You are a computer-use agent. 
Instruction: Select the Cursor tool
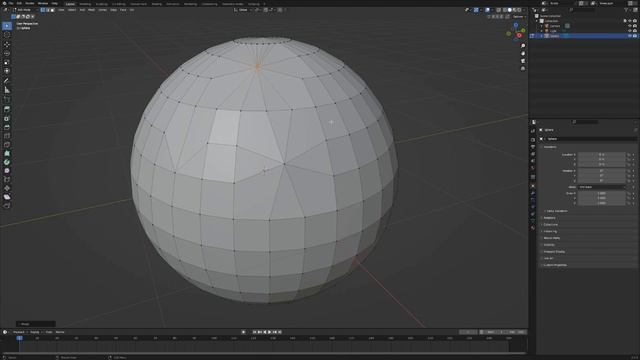[7, 35]
